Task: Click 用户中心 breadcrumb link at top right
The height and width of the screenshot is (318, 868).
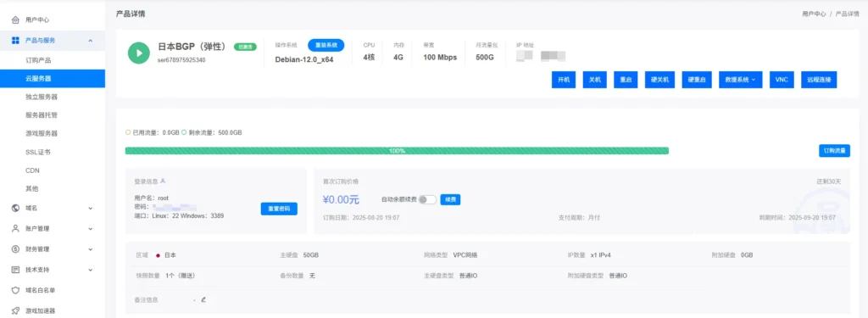Action: coord(814,14)
